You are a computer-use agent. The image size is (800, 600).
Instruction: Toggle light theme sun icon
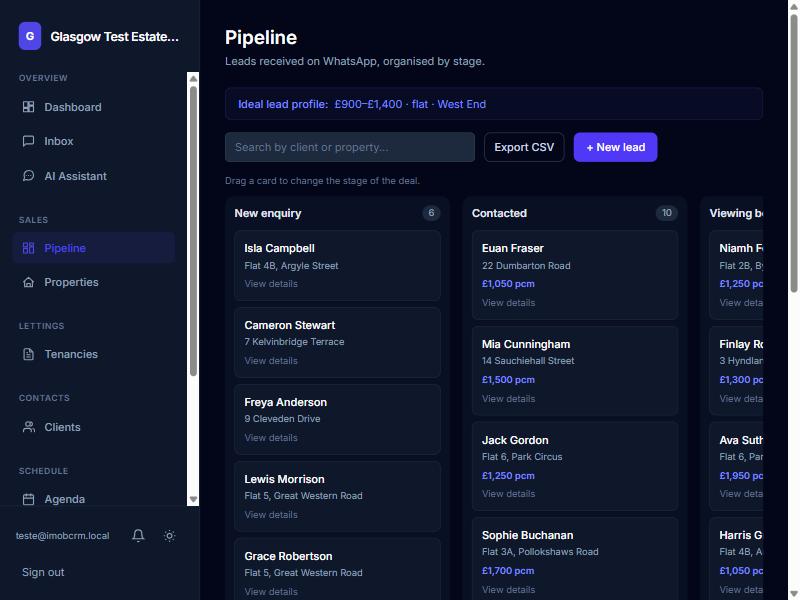(169, 535)
